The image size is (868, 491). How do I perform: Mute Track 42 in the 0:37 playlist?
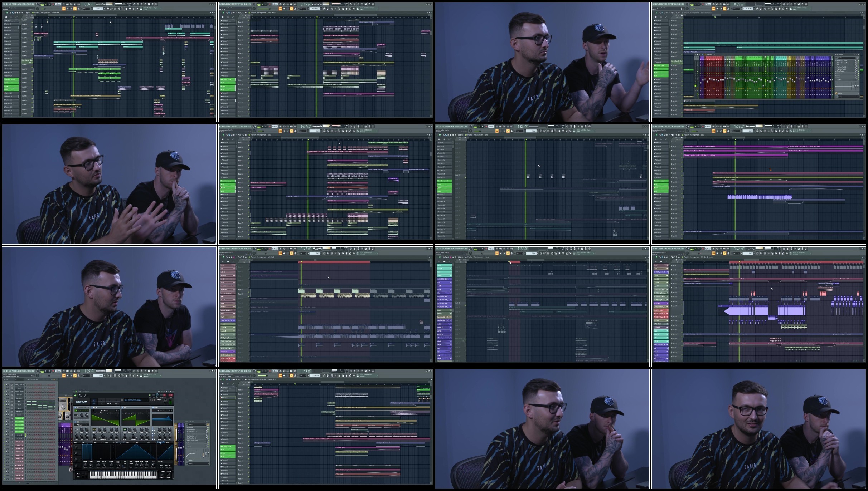click(x=32, y=45)
